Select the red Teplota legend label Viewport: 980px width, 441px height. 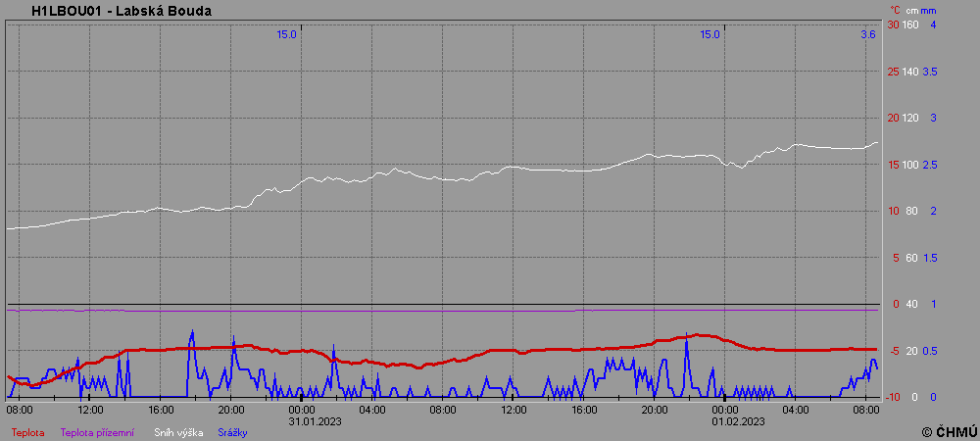28,432
